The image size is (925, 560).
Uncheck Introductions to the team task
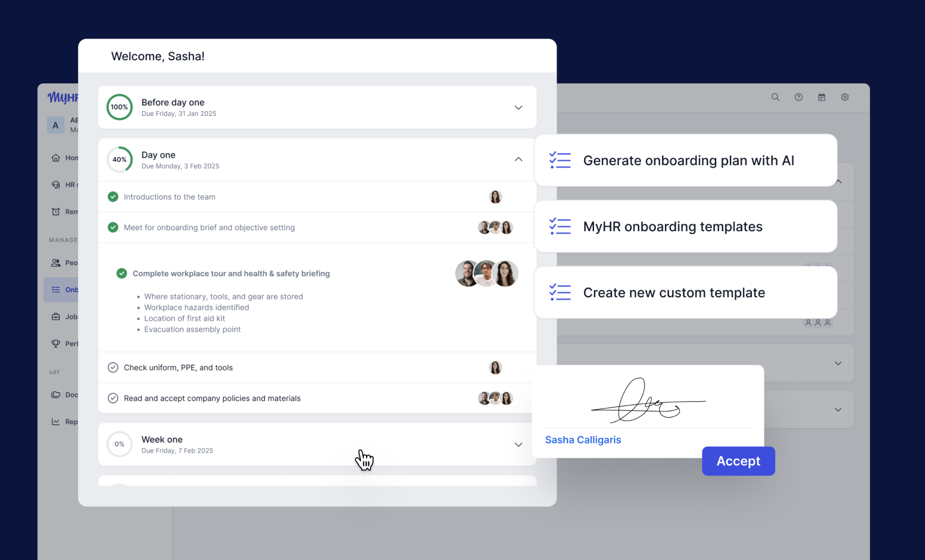tap(113, 197)
